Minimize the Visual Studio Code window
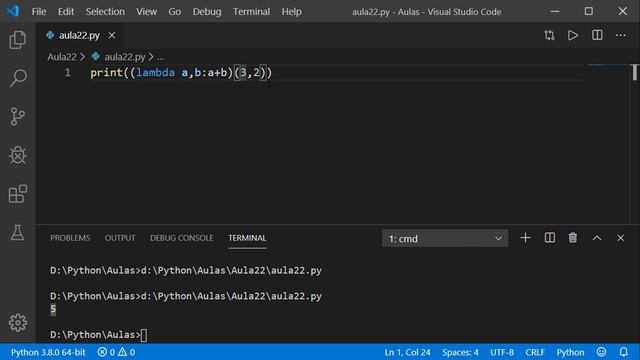The width and height of the screenshot is (640, 360). (x=555, y=11)
